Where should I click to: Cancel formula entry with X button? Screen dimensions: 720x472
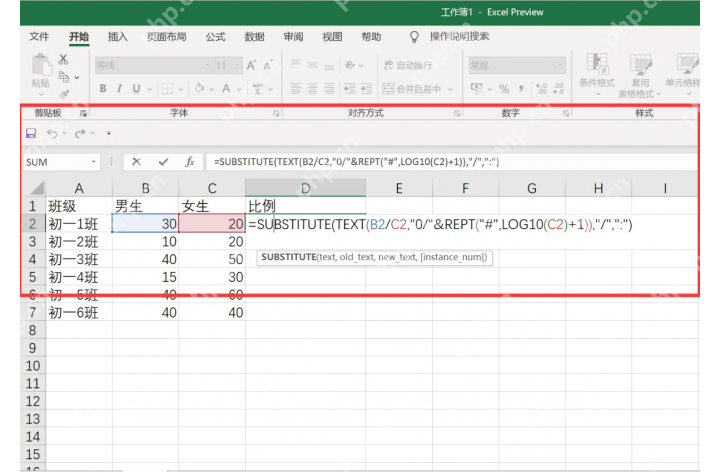[x=136, y=162]
